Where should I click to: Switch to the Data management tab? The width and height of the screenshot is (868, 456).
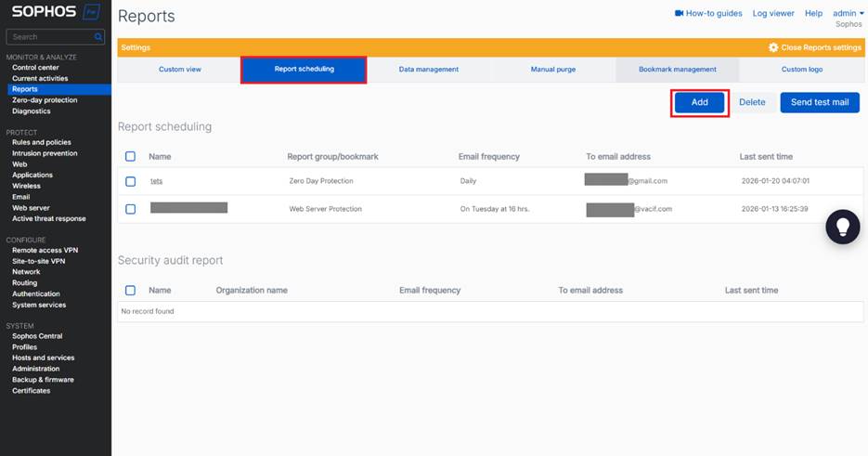pos(428,70)
